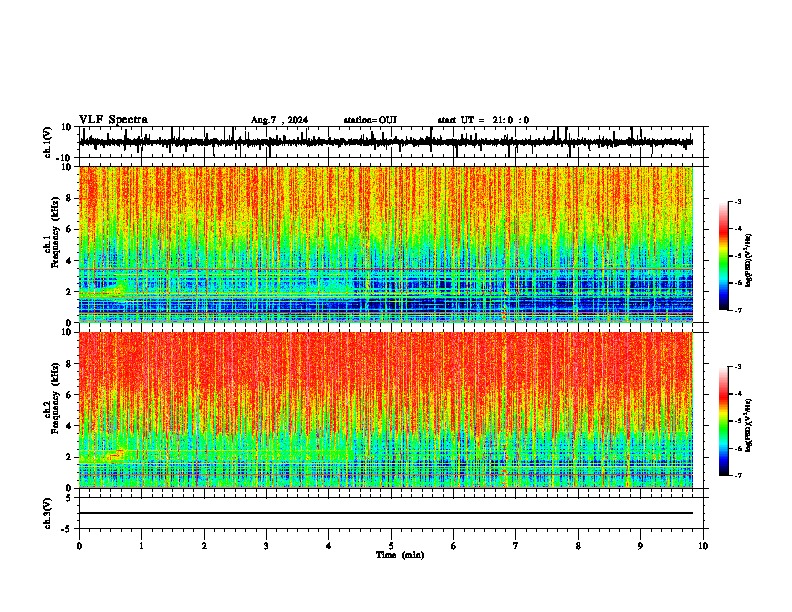Viewport: 792px width, 612px height.
Task: Click the ch.1 spectrogram color scale bar
Action: click(x=724, y=256)
